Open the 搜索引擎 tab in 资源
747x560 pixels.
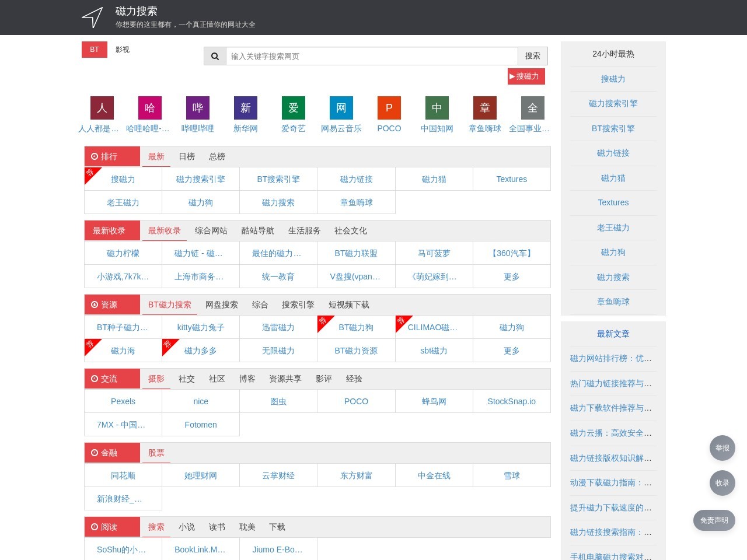(298, 304)
